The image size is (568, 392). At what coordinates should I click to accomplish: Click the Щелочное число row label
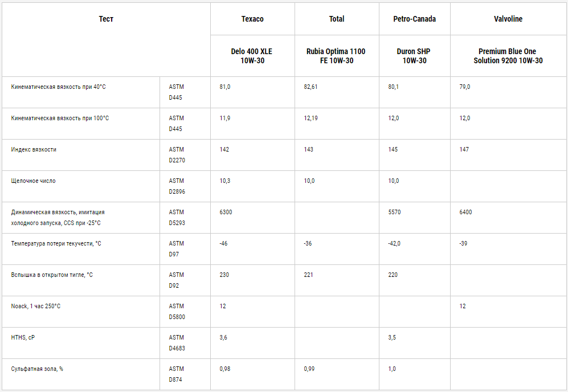33,181
